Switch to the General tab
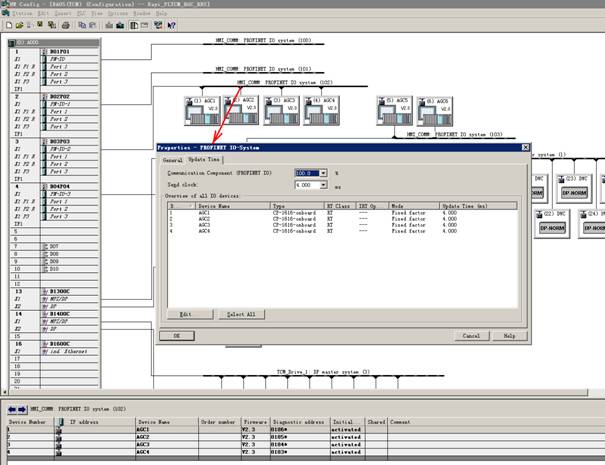Screen dimensions: 605x465 pos(172,159)
